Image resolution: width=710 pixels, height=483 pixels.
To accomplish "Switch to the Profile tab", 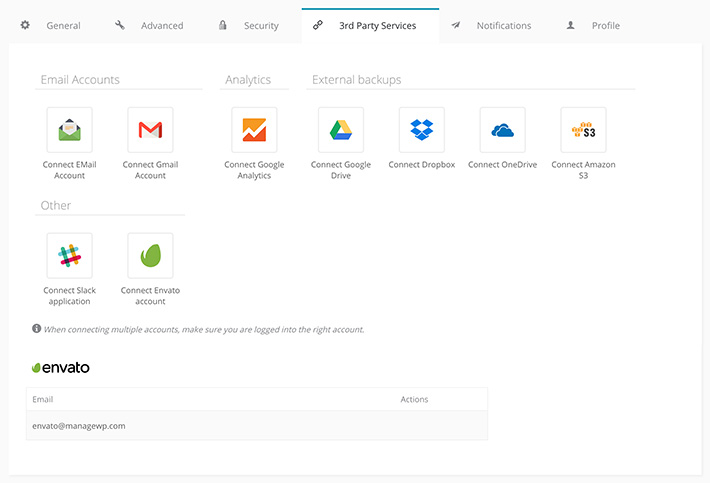I will 604,25.
